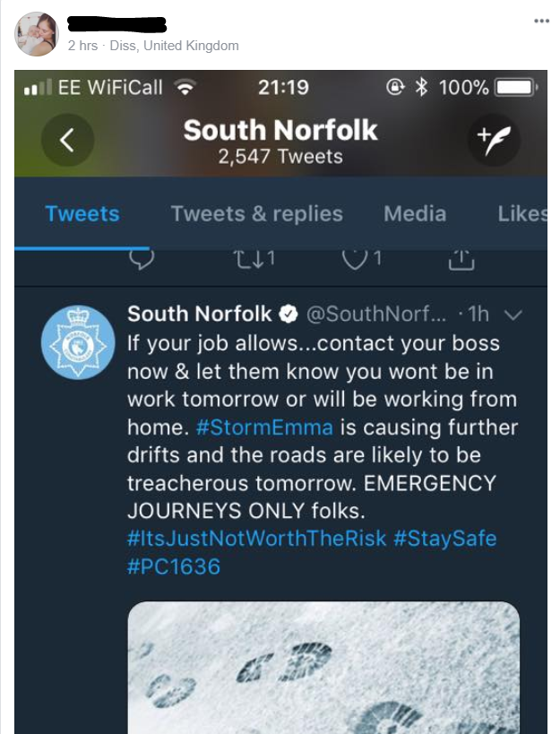
Task: Expand the tweet's down-chevron menu
Action: (513, 315)
